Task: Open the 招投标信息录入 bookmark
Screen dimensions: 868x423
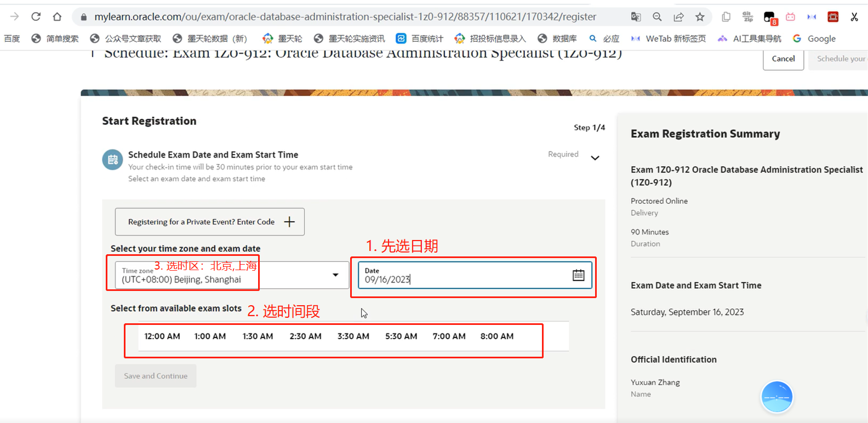Action: [x=490, y=38]
